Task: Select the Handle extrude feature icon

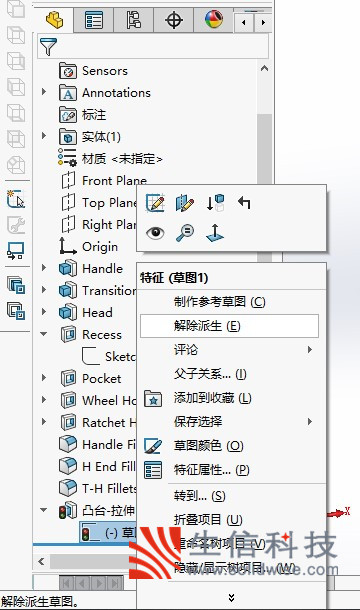Action: click(68, 268)
